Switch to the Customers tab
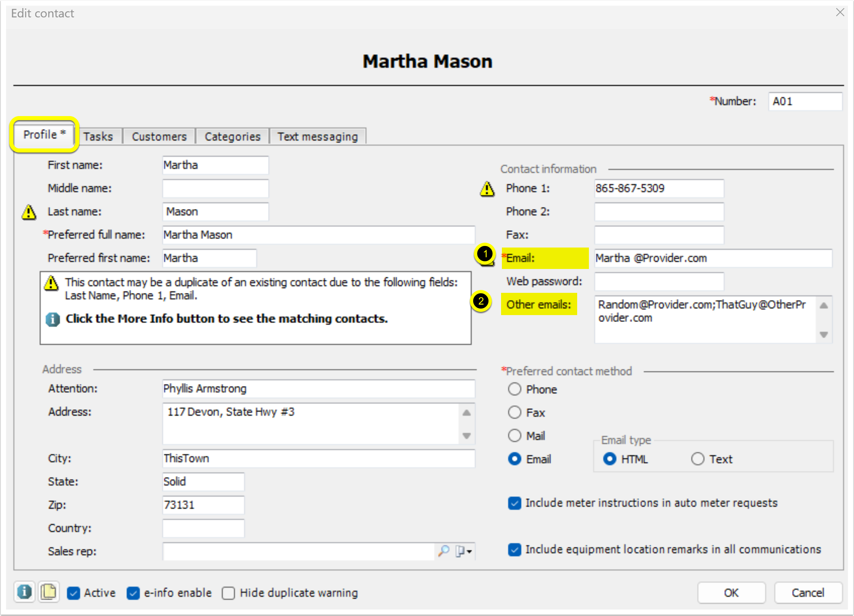Screen dimensions: 854x616 pos(159,137)
